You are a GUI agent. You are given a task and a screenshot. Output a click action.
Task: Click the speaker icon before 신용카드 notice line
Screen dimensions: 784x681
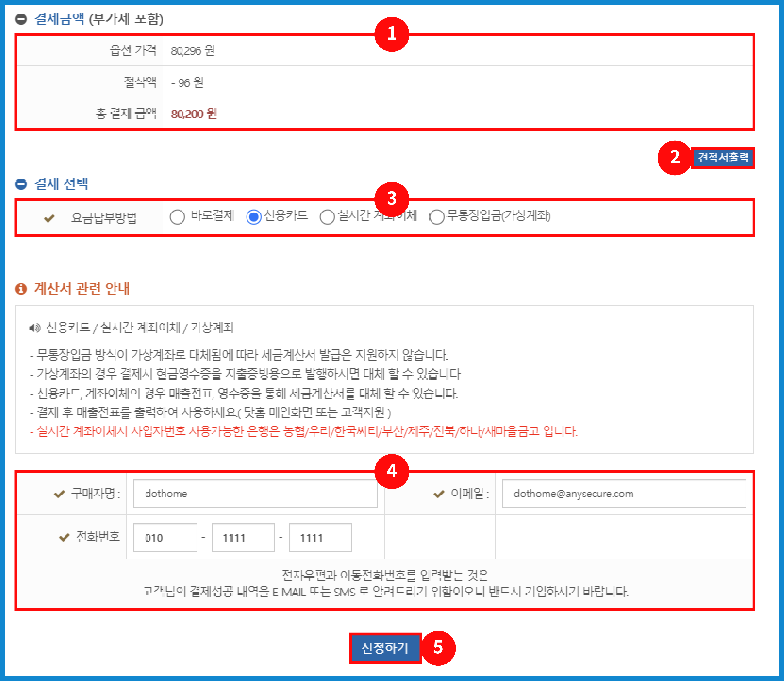coord(35,327)
